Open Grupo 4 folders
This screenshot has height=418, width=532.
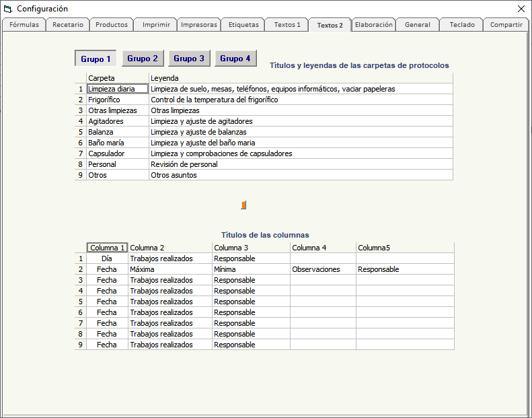point(235,59)
